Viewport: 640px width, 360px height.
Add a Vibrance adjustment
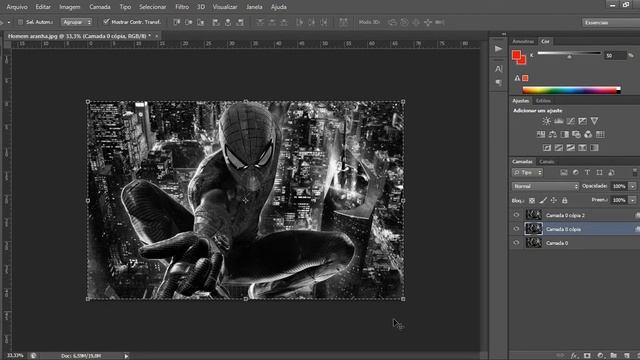coord(594,121)
